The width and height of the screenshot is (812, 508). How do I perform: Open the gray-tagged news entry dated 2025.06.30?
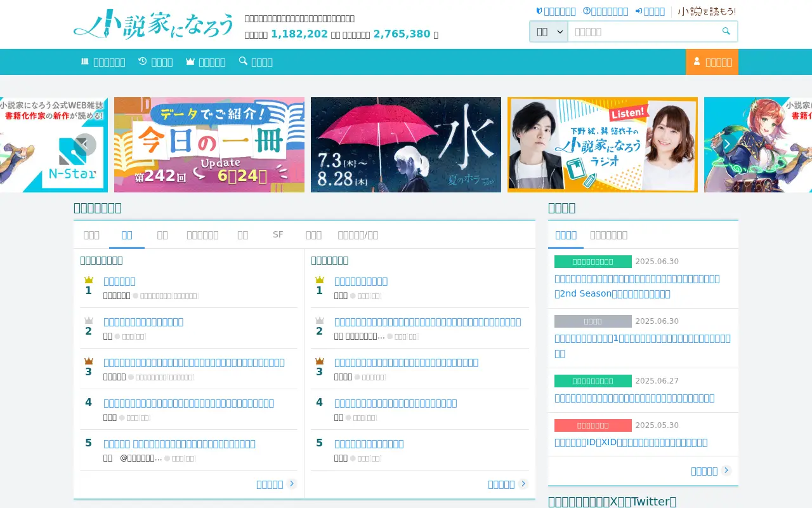(643, 346)
